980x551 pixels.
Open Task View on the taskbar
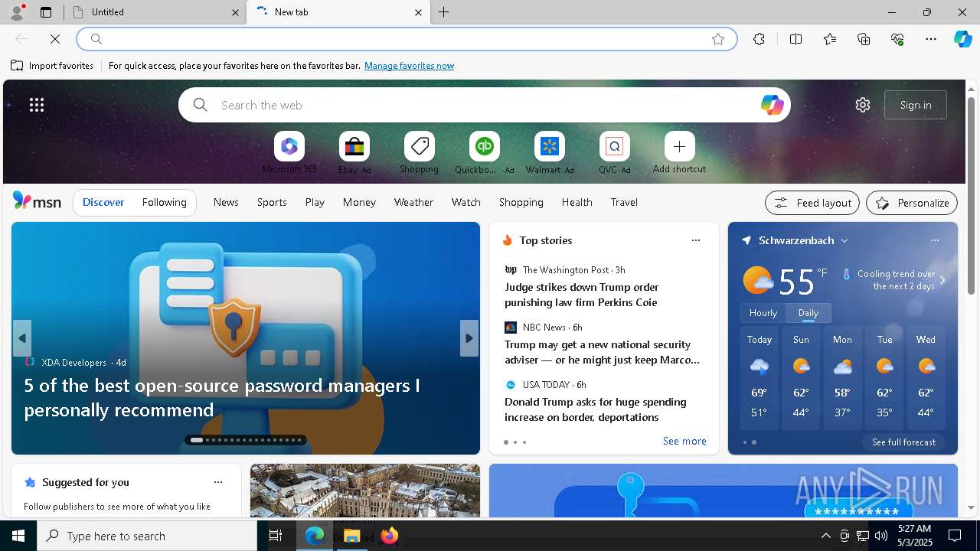click(x=276, y=536)
